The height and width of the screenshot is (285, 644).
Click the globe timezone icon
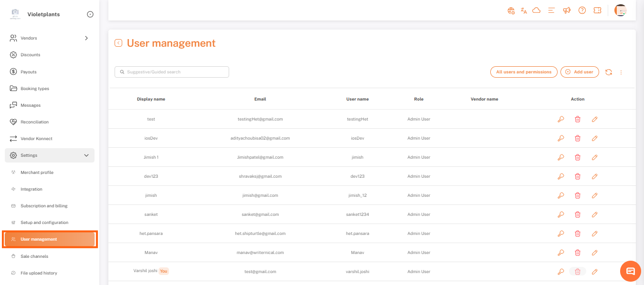click(511, 10)
